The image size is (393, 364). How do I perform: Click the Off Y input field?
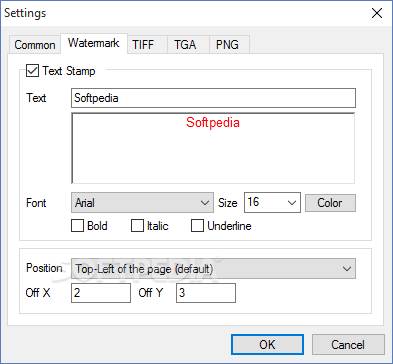(206, 293)
